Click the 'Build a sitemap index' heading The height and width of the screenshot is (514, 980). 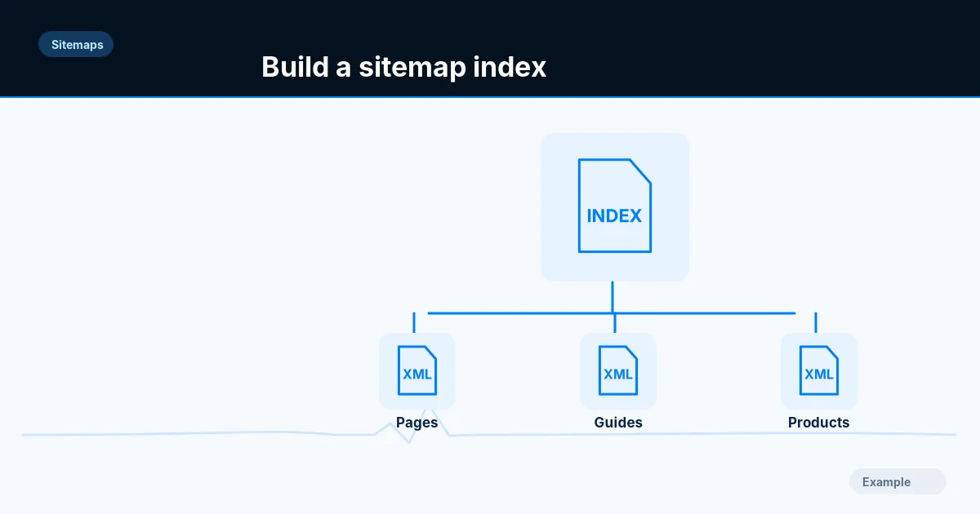tap(403, 67)
